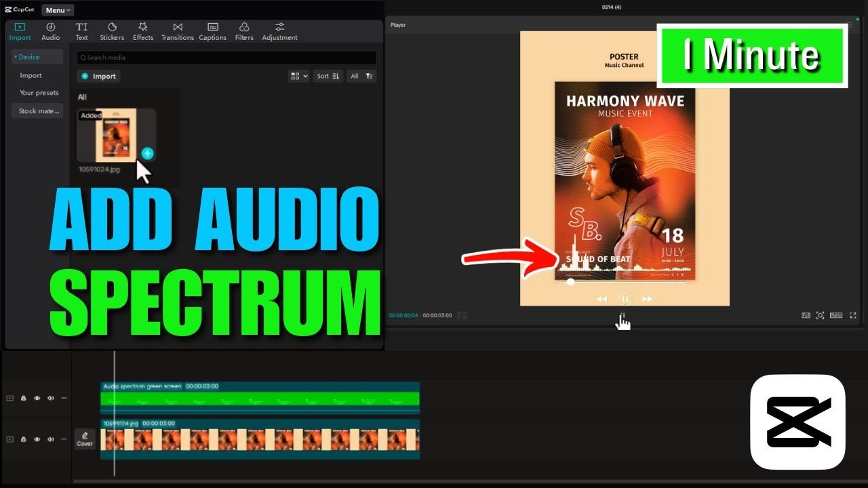
Task: Open more options for green screen track
Action: pos(64,399)
